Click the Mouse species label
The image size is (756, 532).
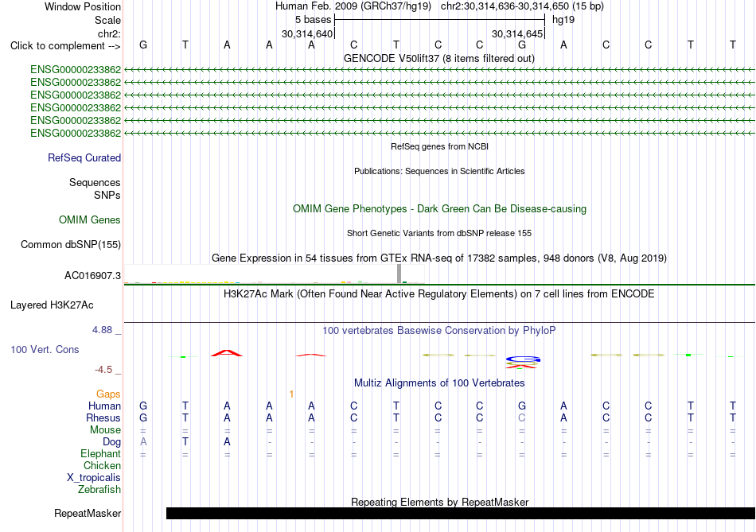coord(105,430)
